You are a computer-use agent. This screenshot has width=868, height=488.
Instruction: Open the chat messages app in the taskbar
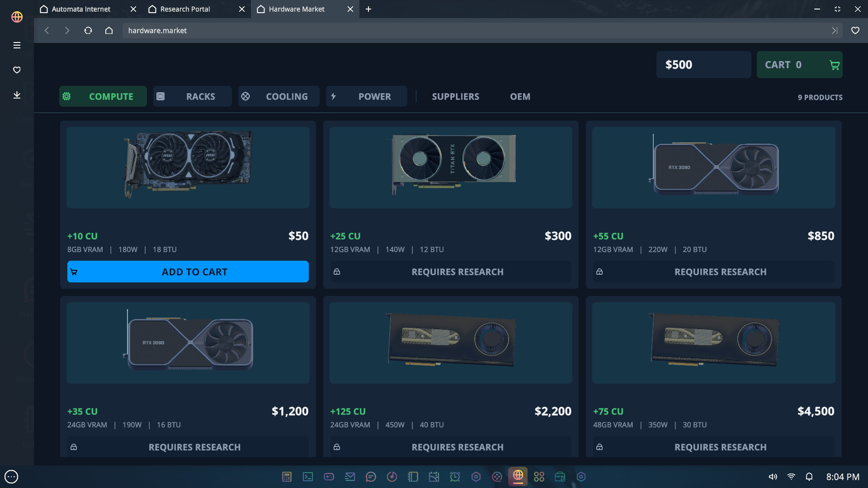coord(371,477)
